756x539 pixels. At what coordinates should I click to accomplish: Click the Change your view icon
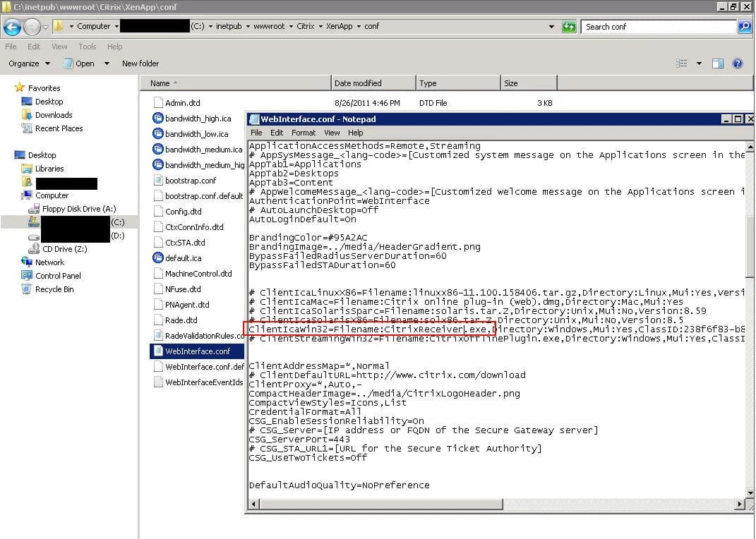[681, 63]
